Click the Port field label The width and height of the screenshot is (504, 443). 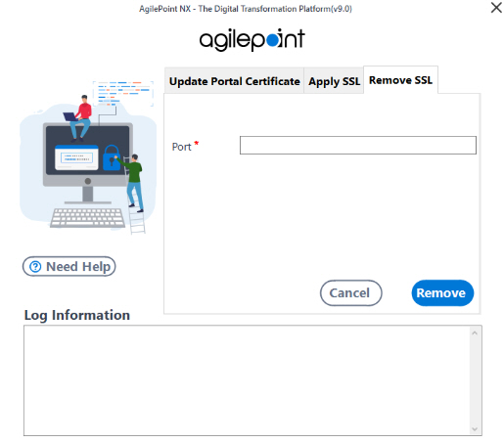(182, 147)
